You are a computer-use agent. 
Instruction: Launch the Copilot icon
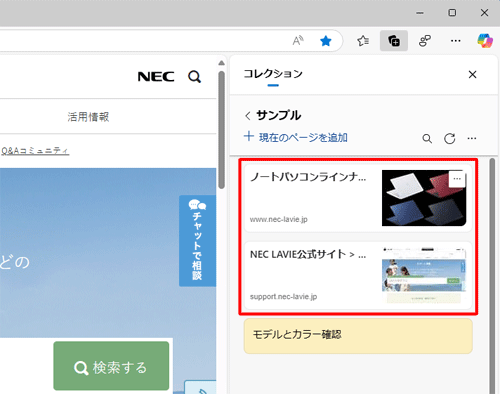click(x=485, y=41)
